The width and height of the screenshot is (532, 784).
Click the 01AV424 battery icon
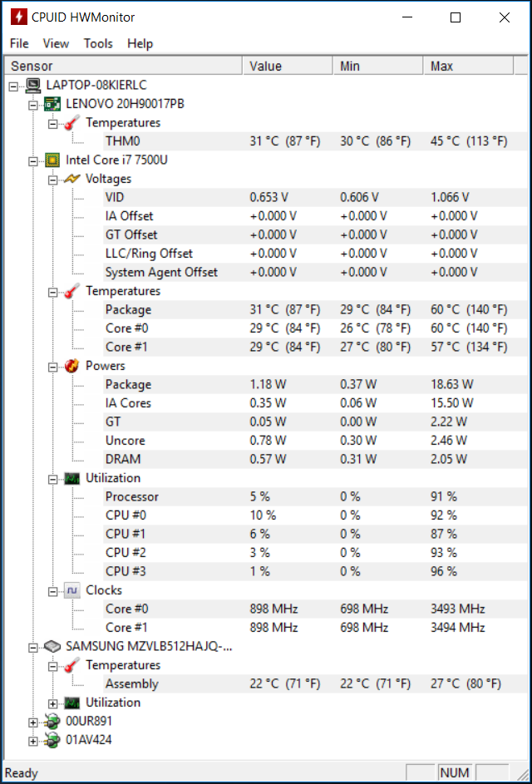[52, 740]
